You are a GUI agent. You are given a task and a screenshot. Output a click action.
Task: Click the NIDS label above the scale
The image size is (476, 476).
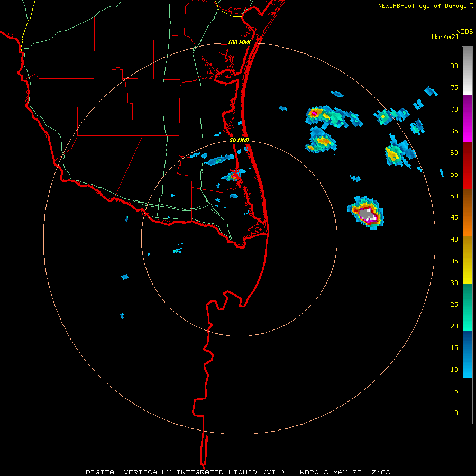tap(464, 32)
